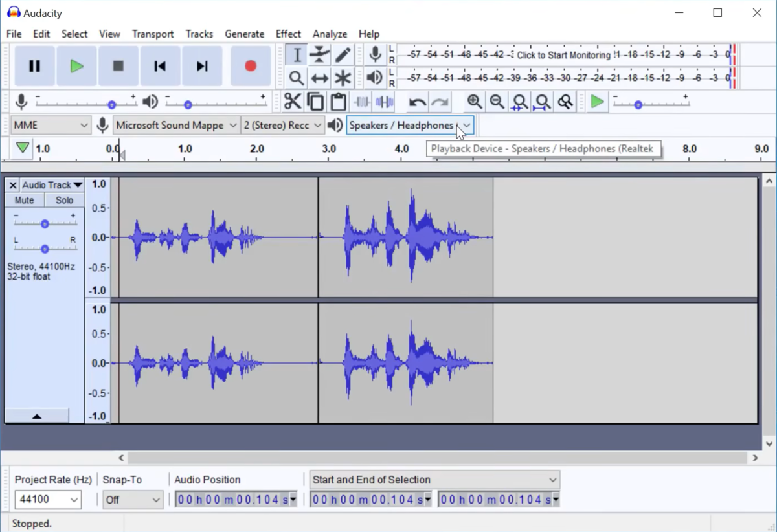Click the vertical scrollbar down arrow
Image resolution: width=777 pixels, height=532 pixels.
[769, 443]
